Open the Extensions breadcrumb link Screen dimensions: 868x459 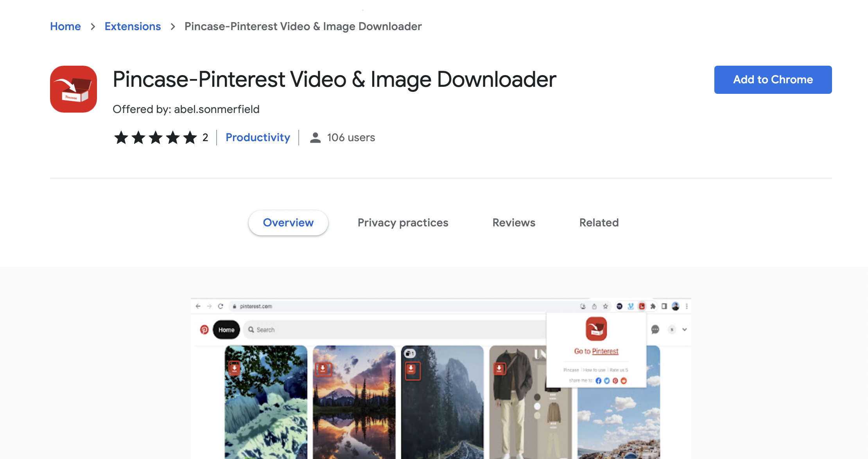(133, 26)
